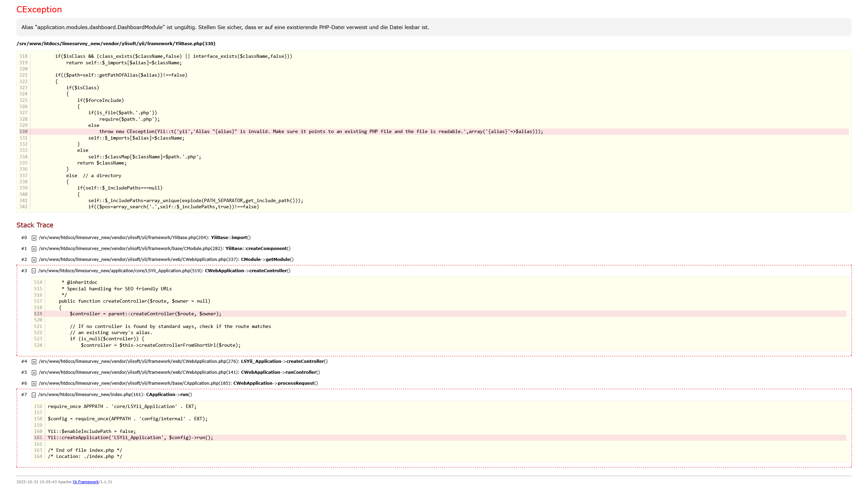Expand stack frame #6 processRequest plus icon
Viewport: 868px width, 488px height.
[34, 383]
